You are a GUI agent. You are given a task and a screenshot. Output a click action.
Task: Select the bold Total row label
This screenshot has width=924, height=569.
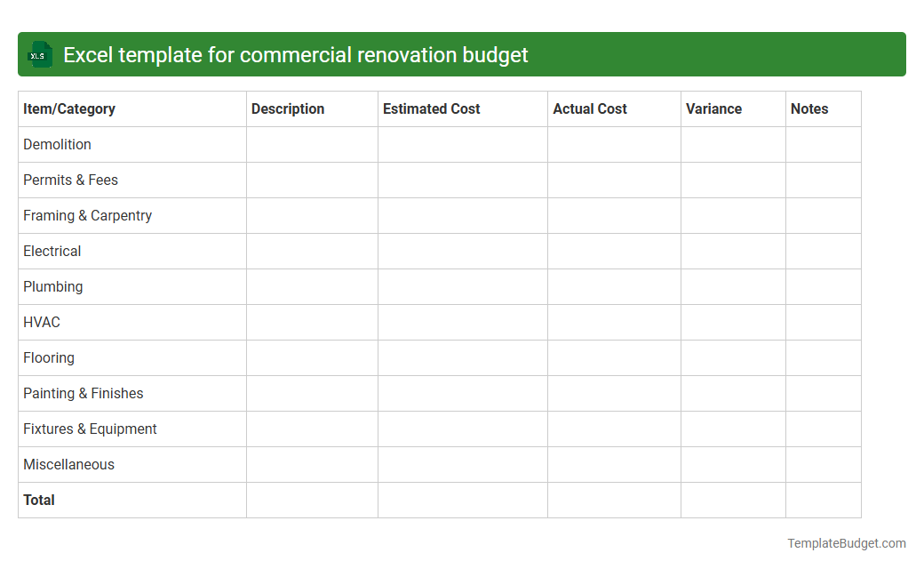click(x=39, y=500)
